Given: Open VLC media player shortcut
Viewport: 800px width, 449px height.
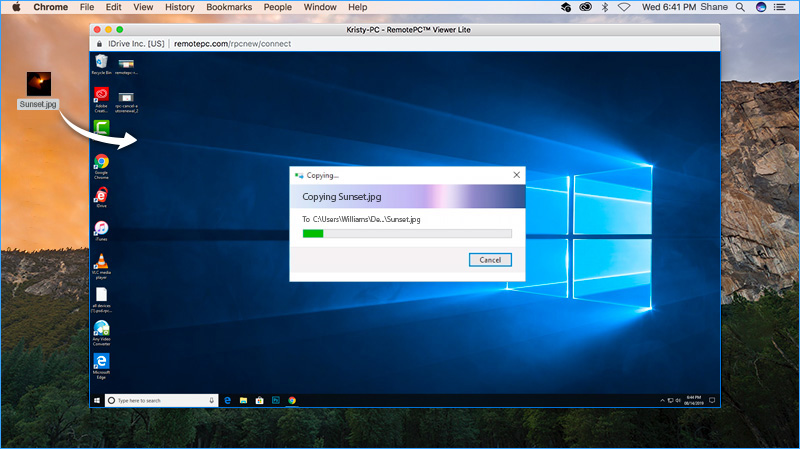Looking at the screenshot, I should pyautogui.click(x=101, y=262).
